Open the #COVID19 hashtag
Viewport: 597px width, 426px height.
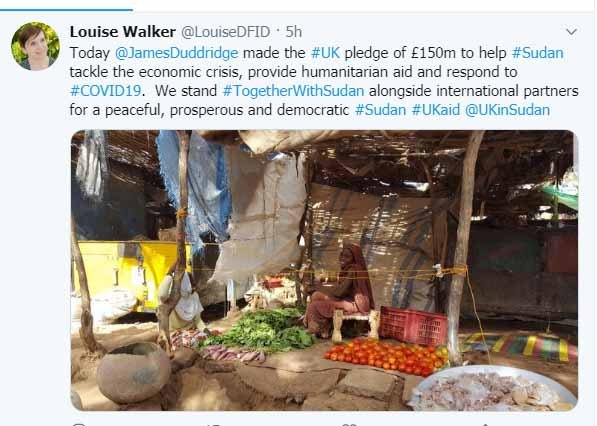(x=105, y=91)
